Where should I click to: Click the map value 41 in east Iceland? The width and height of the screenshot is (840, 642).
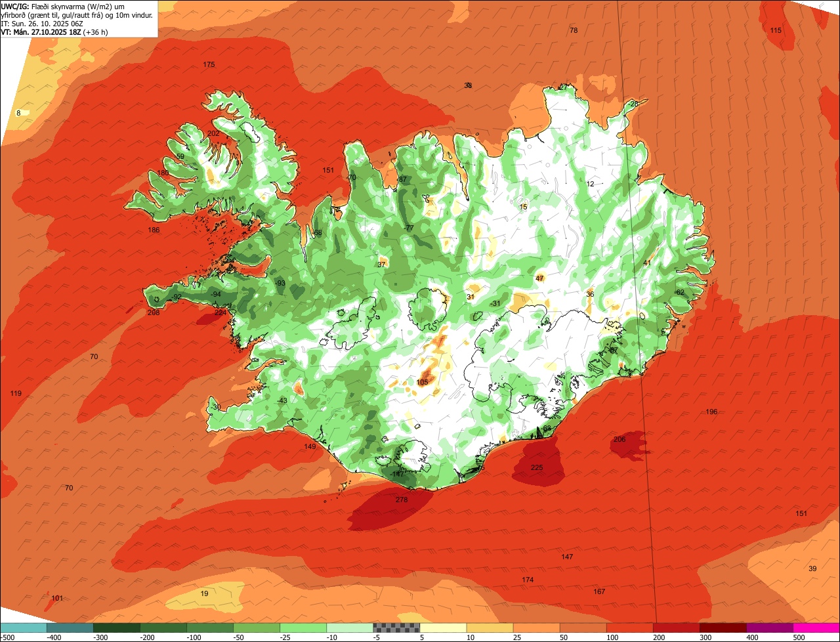point(646,263)
